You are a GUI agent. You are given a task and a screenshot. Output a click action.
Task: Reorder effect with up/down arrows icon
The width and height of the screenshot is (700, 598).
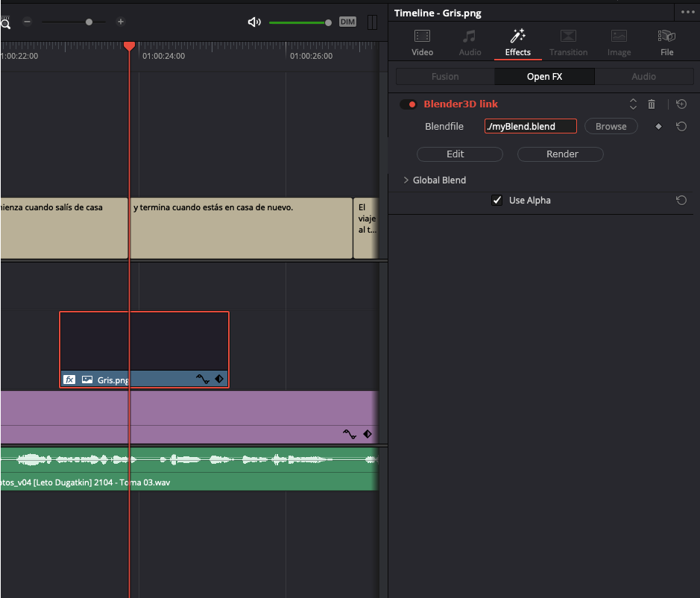click(x=633, y=104)
